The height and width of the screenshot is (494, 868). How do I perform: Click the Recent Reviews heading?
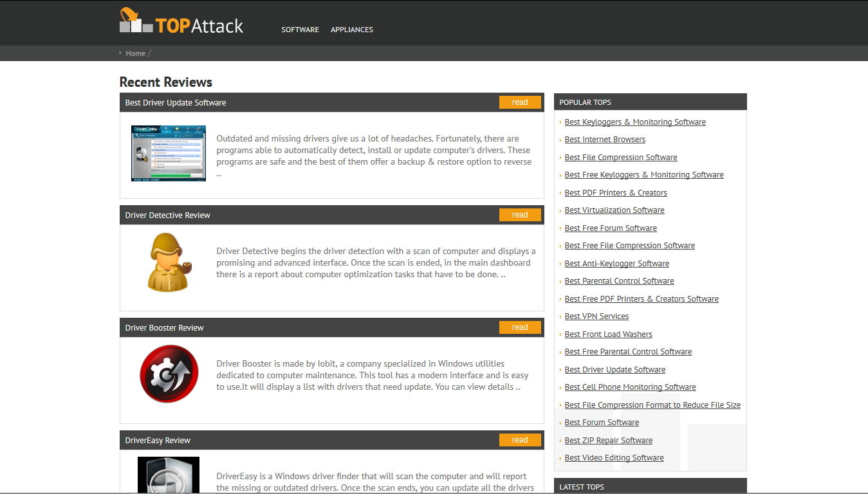166,82
